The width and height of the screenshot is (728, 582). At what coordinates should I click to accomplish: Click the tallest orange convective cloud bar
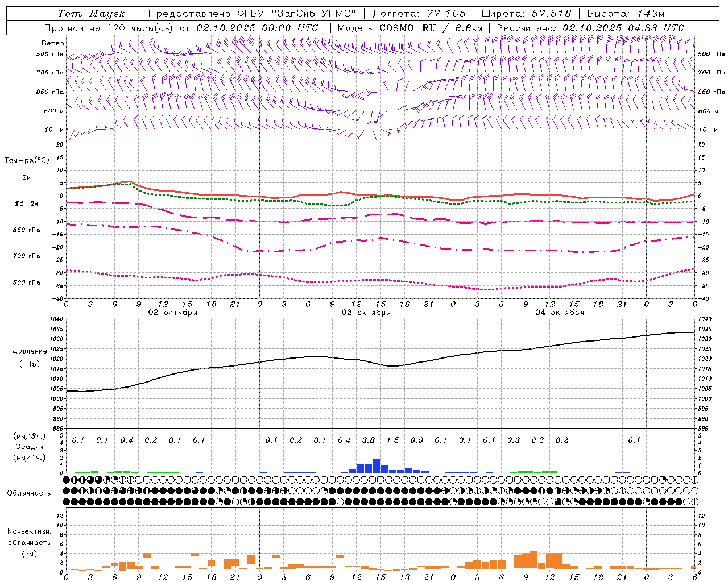pyautogui.click(x=533, y=559)
